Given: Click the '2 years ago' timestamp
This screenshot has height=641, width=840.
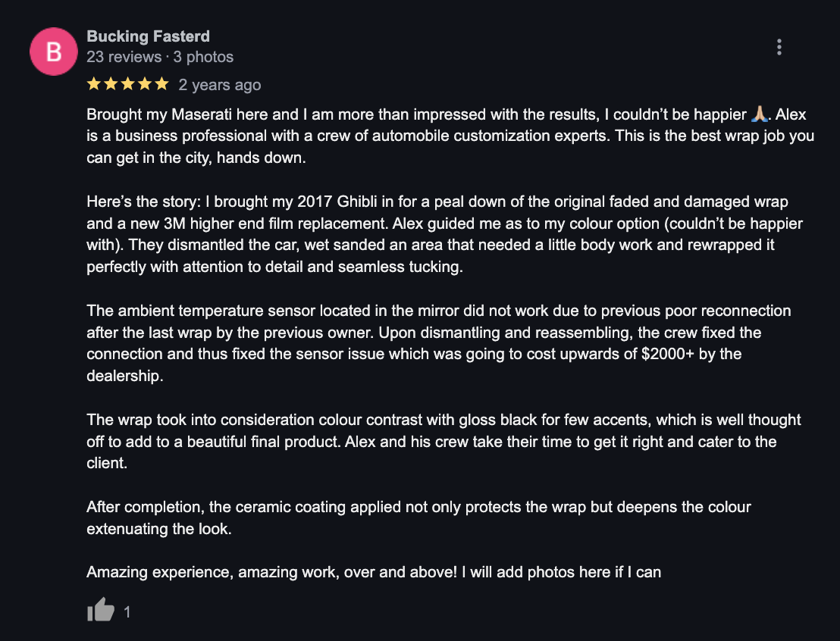Looking at the screenshot, I should coord(220,85).
